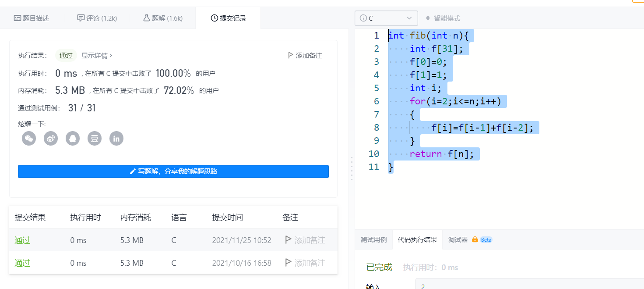644x289 pixels.
Task: Click code line for(i=2;i<=n;i++)
Action: tap(455, 101)
